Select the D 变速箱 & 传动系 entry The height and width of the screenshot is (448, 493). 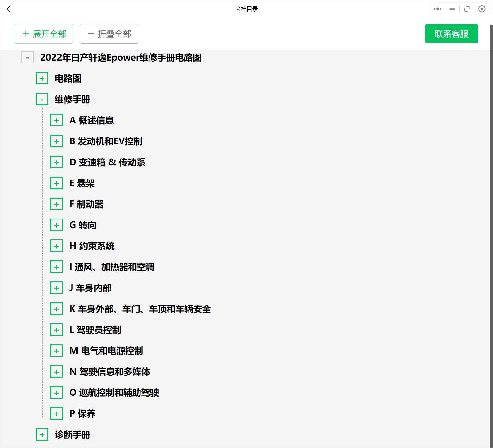click(x=107, y=162)
